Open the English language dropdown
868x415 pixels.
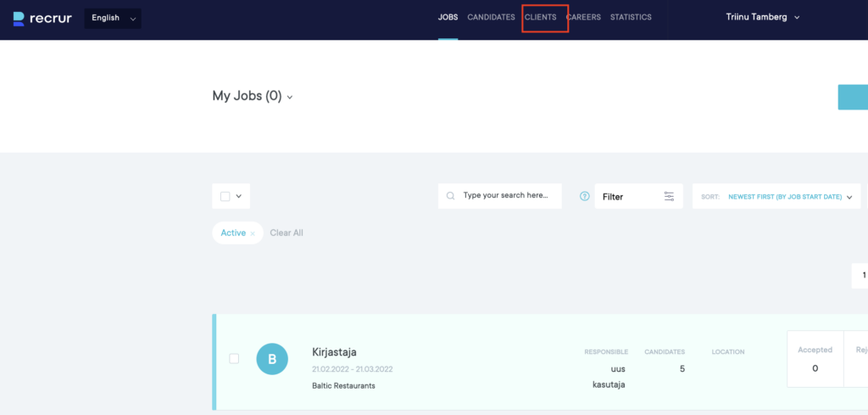point(113,18)
